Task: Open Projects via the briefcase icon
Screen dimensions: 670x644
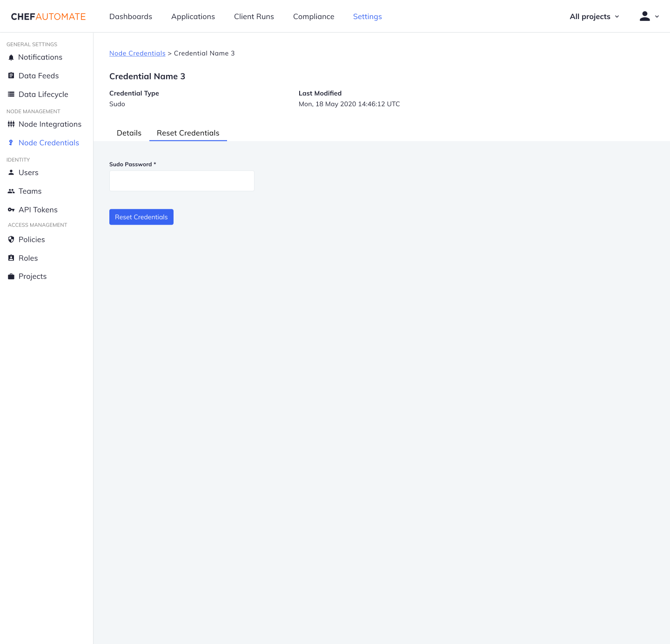Action: pos(11,276)
